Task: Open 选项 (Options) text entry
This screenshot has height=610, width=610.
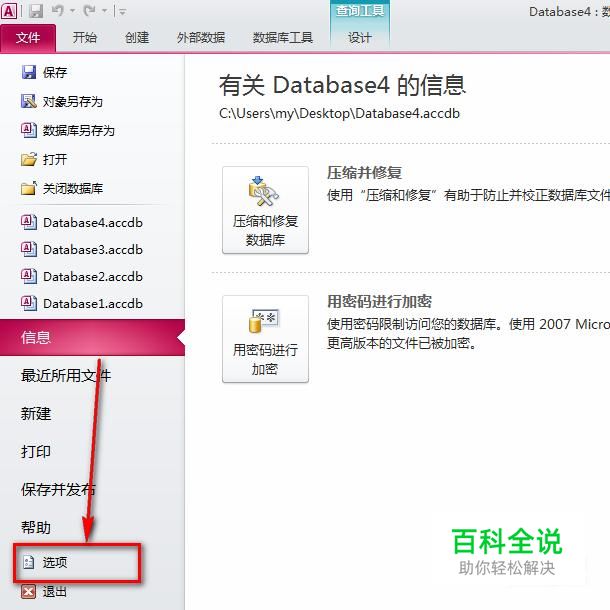Action: [55, 562]
